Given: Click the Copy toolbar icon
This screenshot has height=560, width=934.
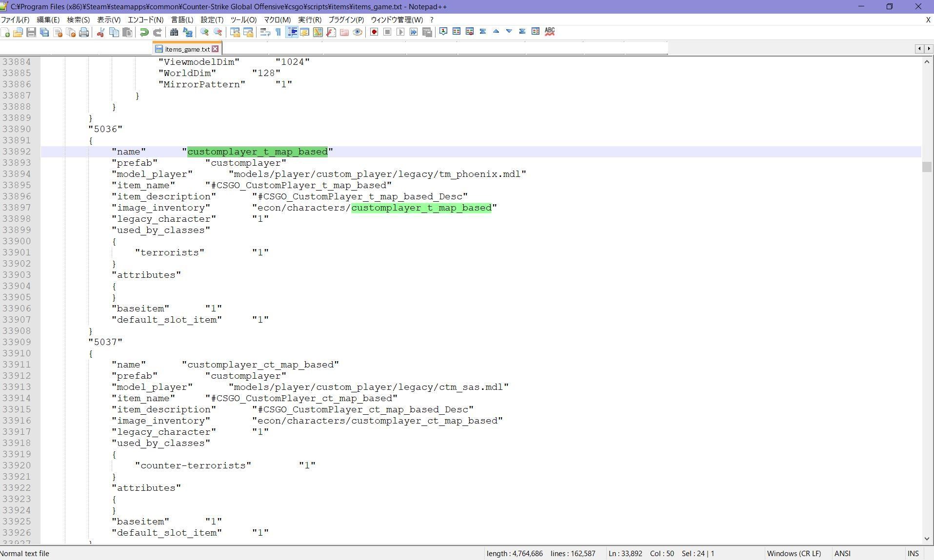Looking at the screenshot, I should (114, 32).
